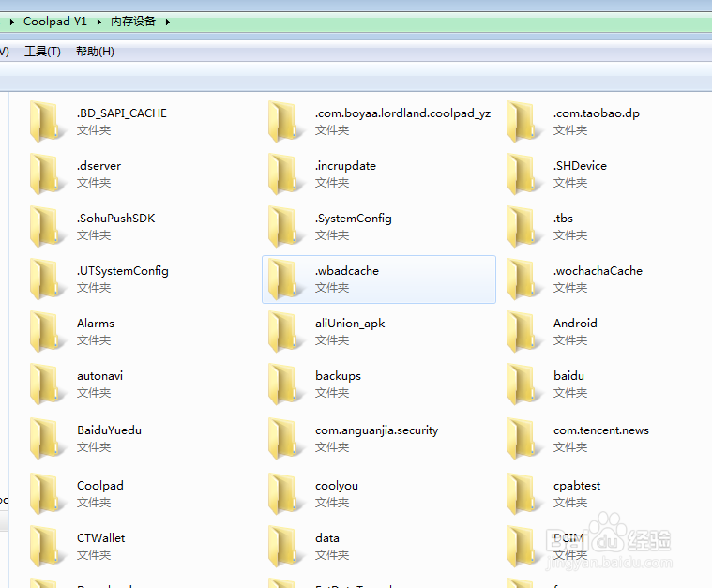Click the .SohuPushSDK name label
This screenshot has height=588, width=712.
115,219
